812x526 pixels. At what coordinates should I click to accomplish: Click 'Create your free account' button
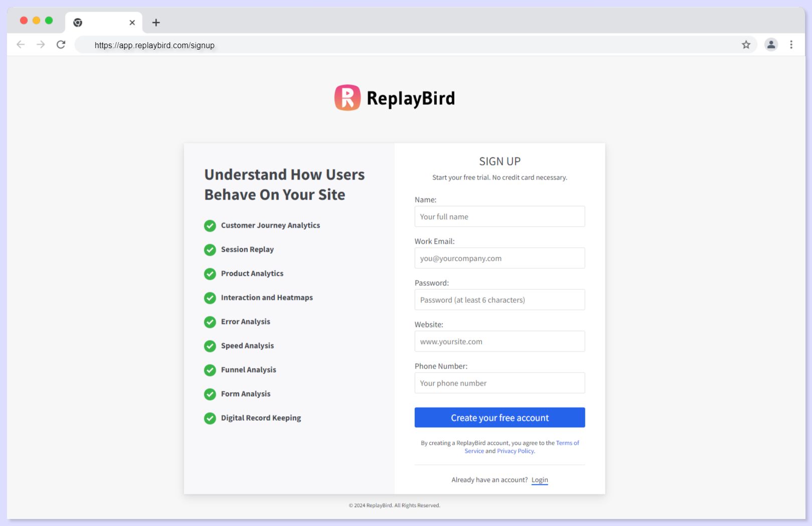click(500, 418)
